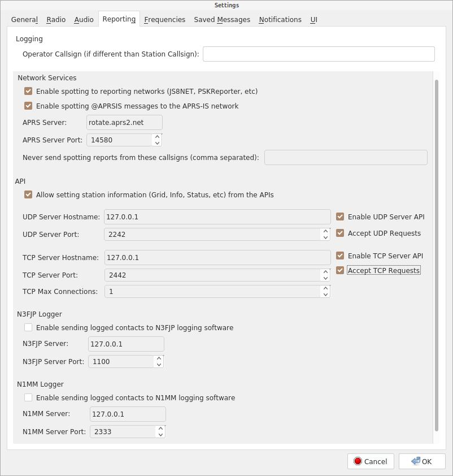Click the TCP Server Hostname field
Image resolution: width=453 pixels, height=476 pixels.
coord(217,257)
